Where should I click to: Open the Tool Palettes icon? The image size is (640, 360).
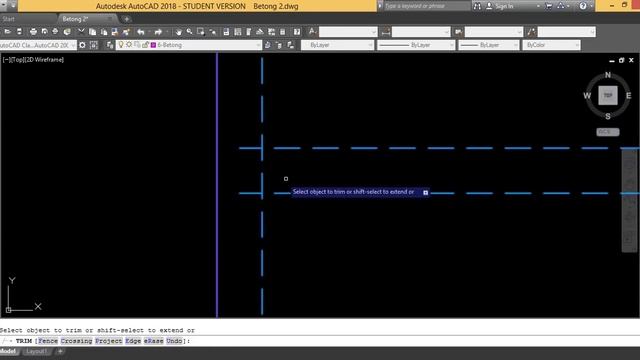tap(249, 32)
